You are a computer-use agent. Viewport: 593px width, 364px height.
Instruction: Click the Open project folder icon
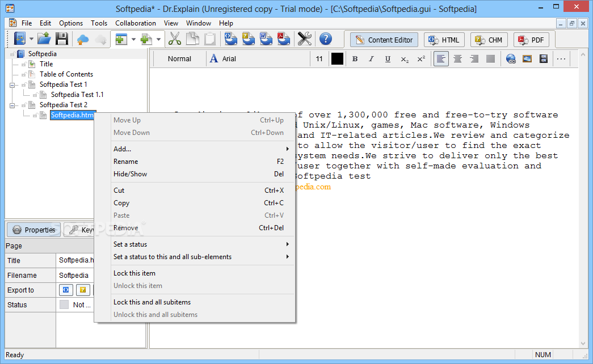pos(44,39)
